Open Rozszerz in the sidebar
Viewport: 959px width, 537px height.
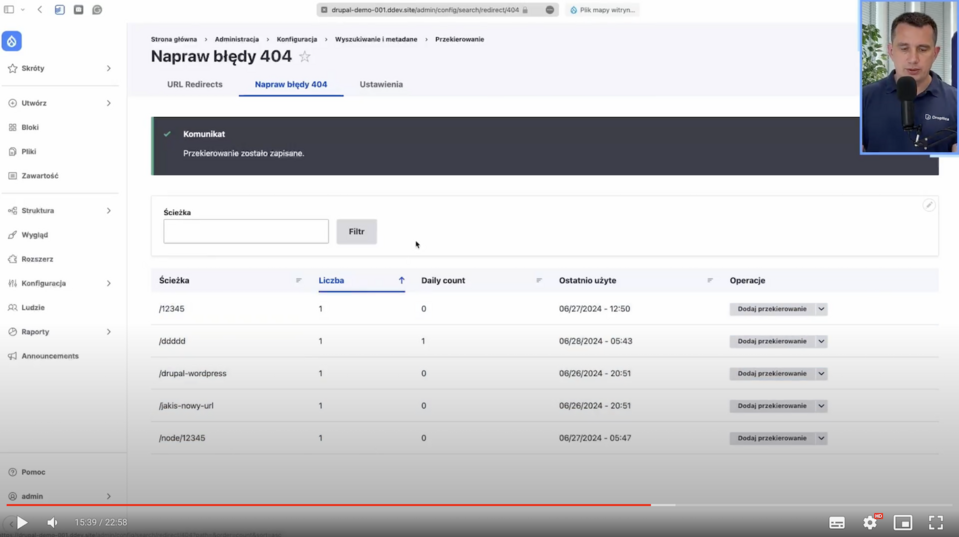[37, 259]
